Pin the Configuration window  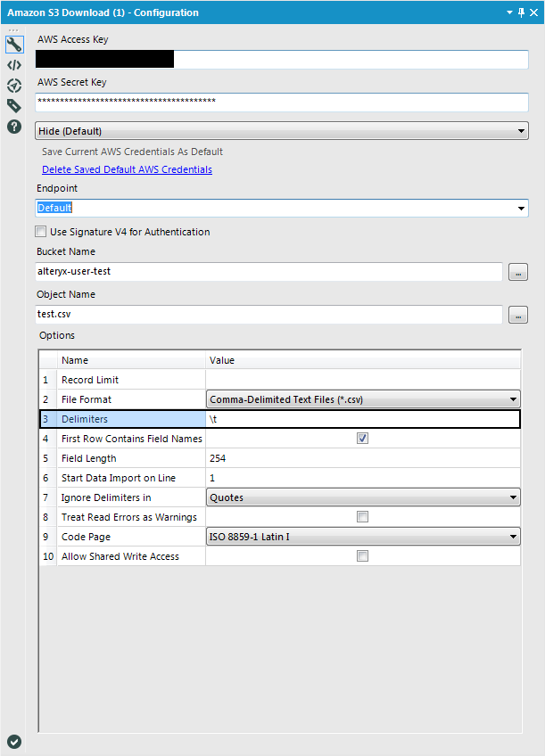522,12
